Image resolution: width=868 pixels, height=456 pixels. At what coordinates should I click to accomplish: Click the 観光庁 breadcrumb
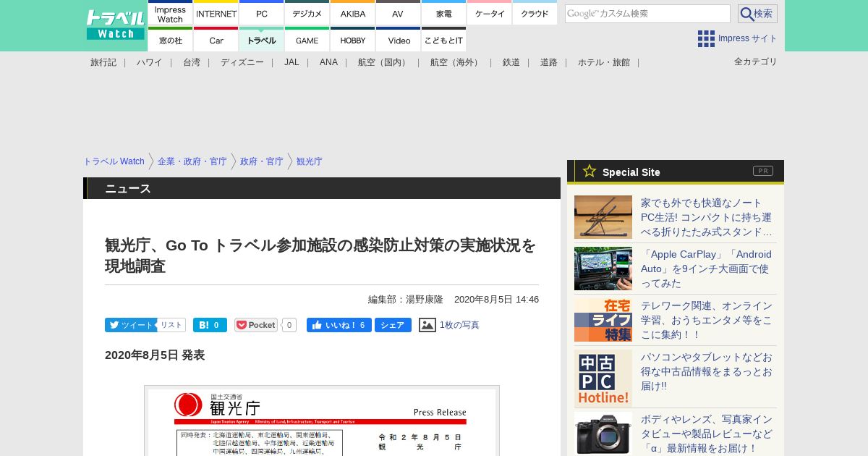coord(310,161)
